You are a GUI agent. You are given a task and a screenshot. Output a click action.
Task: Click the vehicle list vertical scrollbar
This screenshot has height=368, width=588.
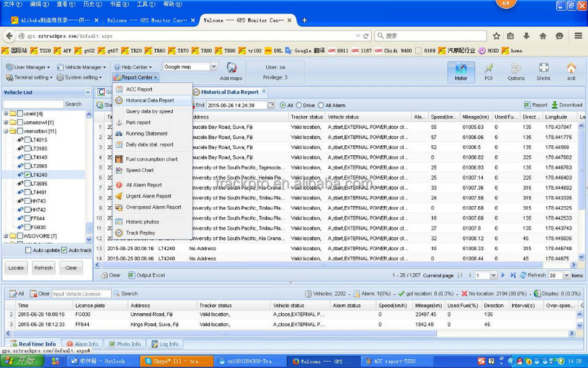[89, 172]
